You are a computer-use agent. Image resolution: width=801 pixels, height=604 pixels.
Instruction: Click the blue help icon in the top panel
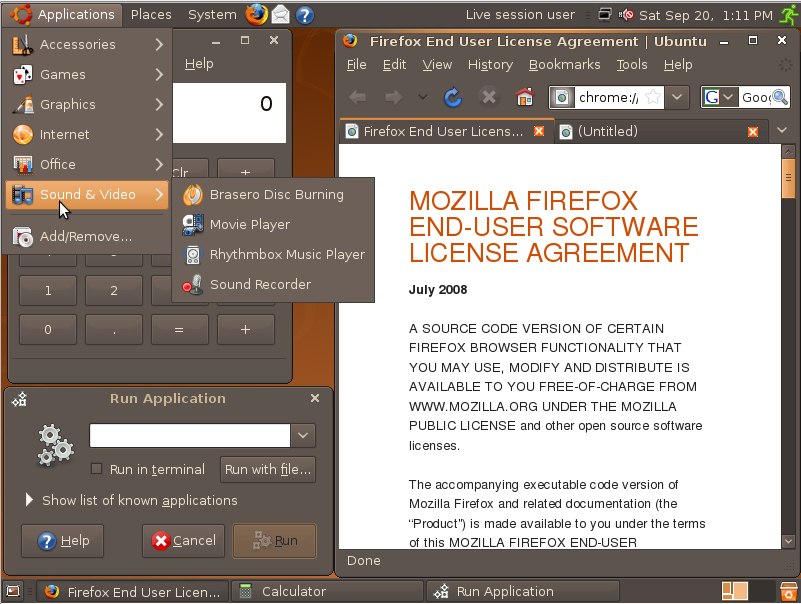(x=304, y=15)
